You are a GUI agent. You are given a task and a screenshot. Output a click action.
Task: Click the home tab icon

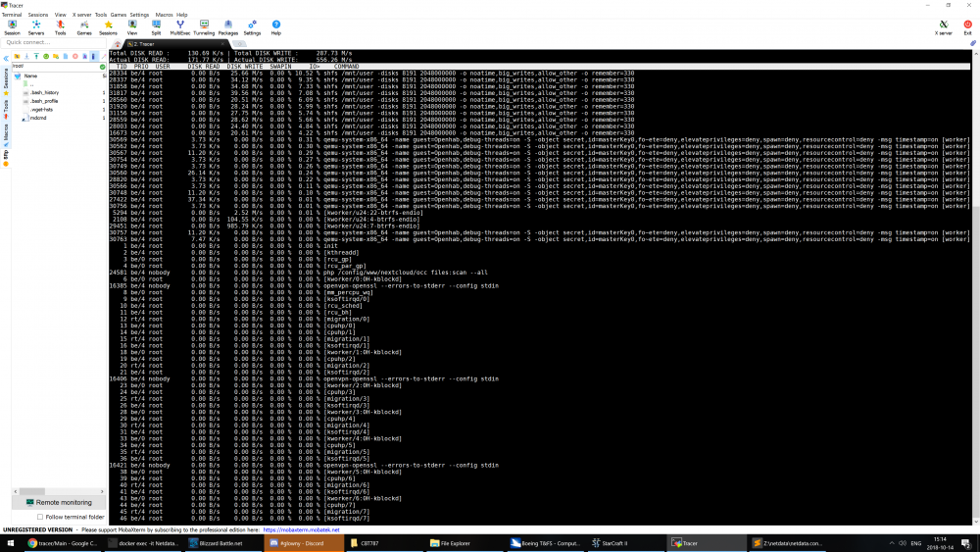point(117,44)
